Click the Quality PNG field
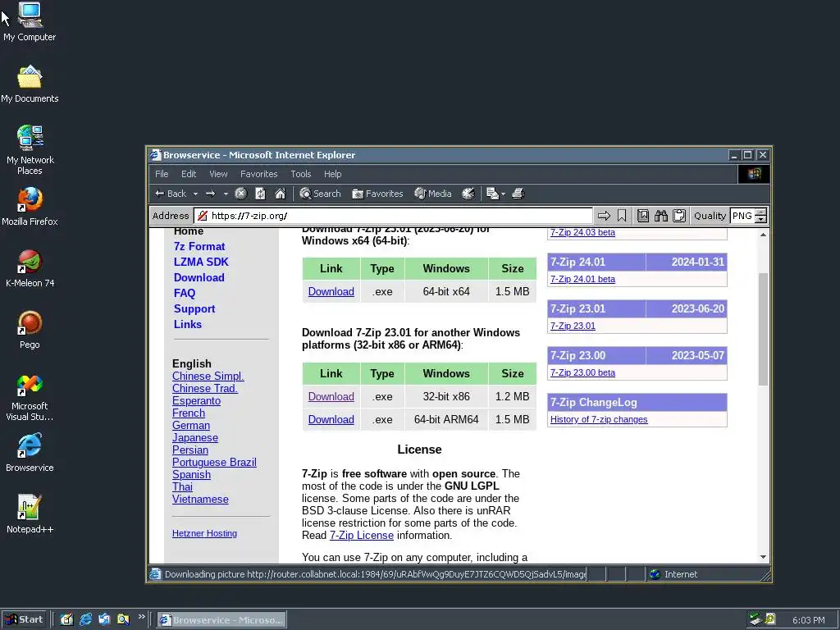This screenshot has width=840, height=630. coord(742,216)
